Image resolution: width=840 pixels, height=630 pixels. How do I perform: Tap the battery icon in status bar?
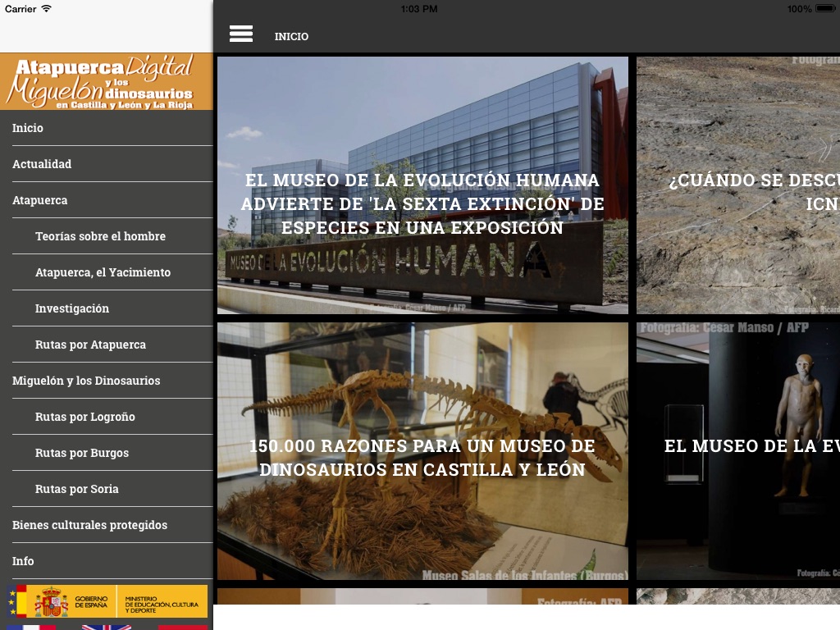click(x=825, y=8)
